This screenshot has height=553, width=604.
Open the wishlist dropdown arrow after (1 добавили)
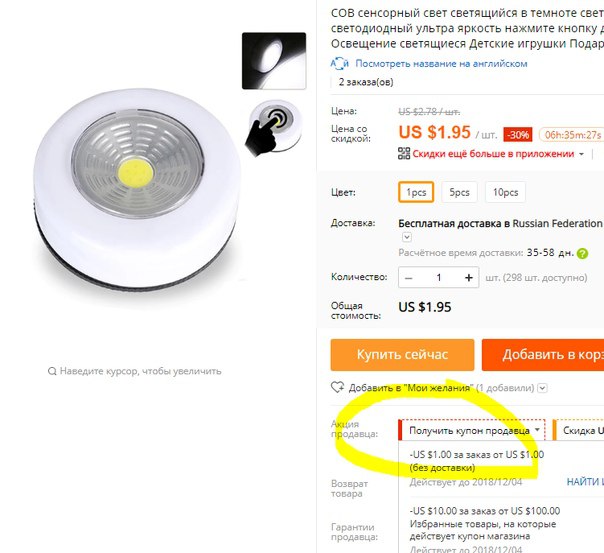point(542,388)
